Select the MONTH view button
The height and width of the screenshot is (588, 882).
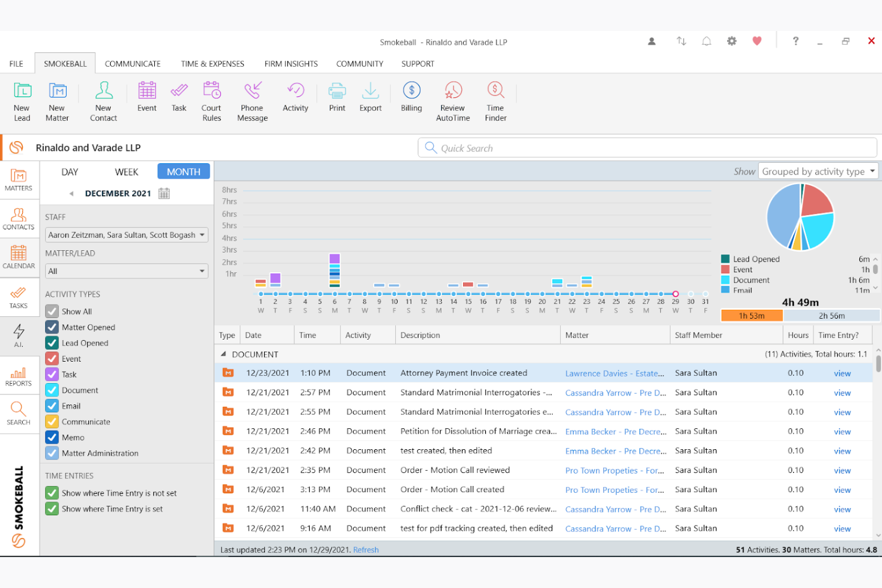coord(184,172)
